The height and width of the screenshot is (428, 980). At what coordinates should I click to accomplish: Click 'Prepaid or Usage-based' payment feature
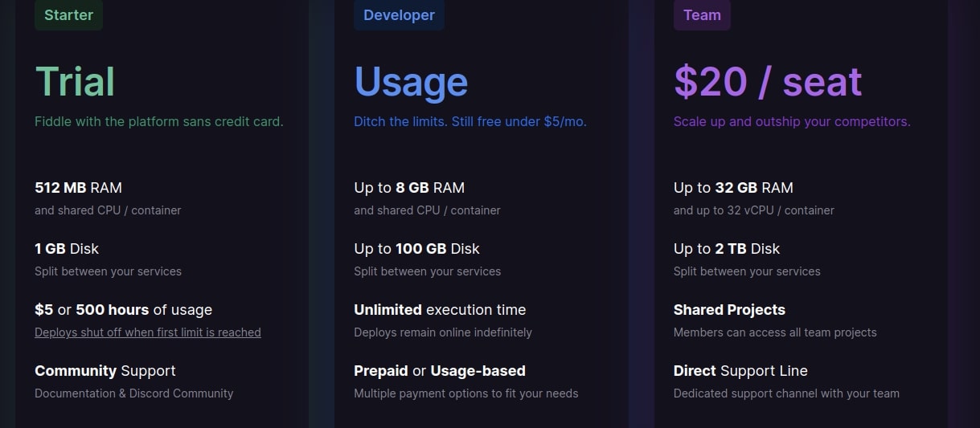point(440,371)
